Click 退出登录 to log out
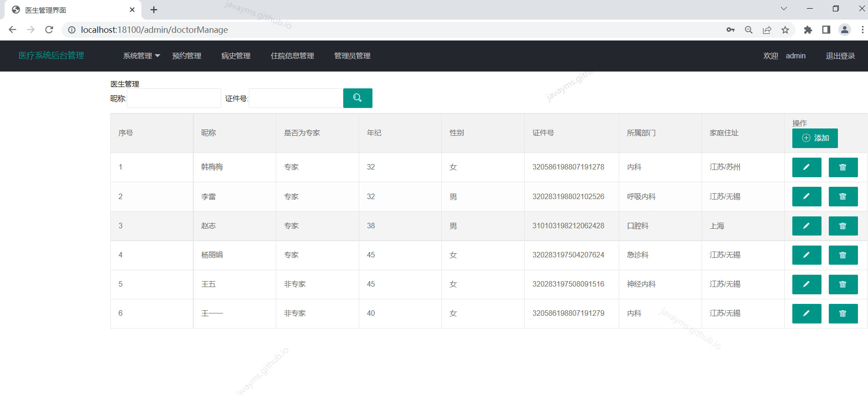 (x=840, y=56)
